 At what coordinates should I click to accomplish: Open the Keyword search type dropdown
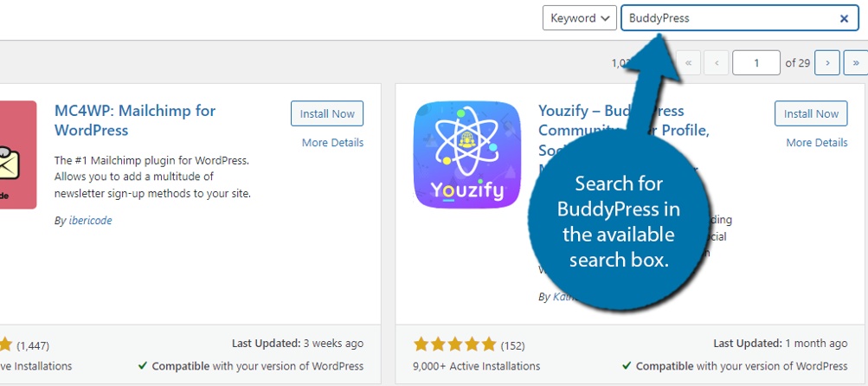[x=580, y=17]
